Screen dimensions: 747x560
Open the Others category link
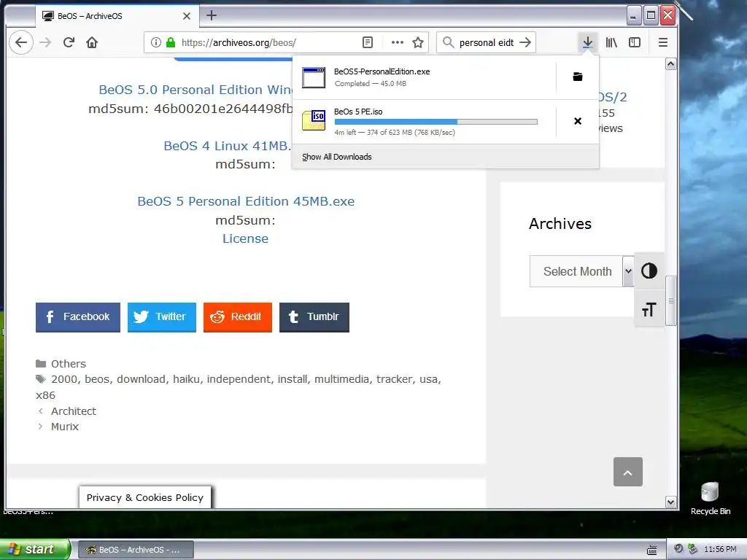(x=69, y=364)
